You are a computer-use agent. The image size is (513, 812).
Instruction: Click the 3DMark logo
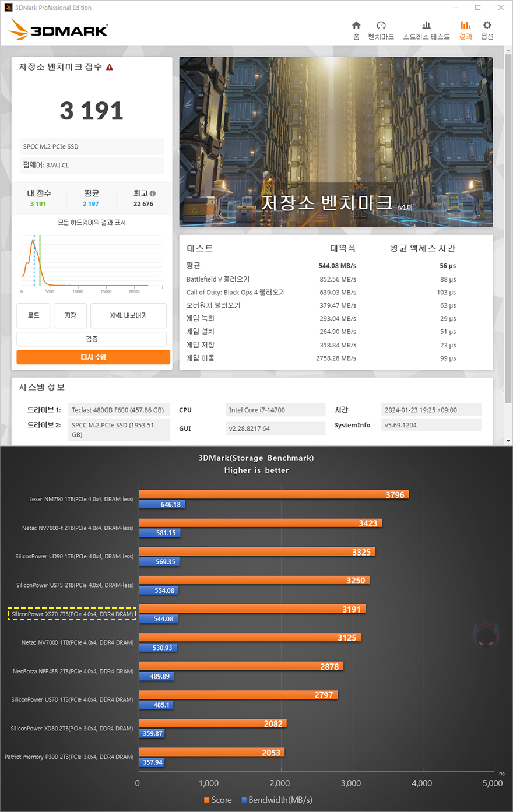[x=59, y=30]
